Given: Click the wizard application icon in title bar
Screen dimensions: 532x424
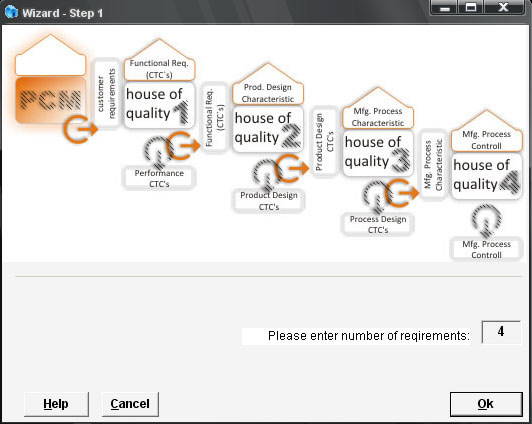Looking at the screenshot, I should coord(11,13).
